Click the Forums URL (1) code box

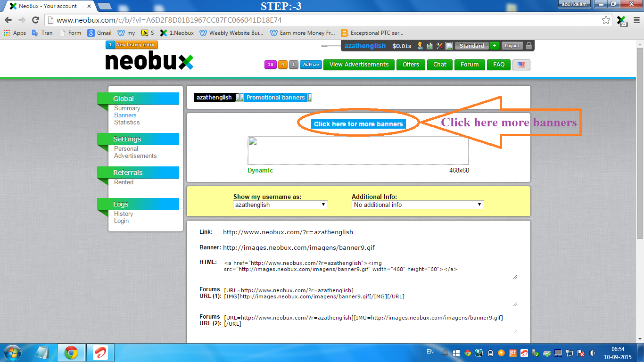[370, 296]
